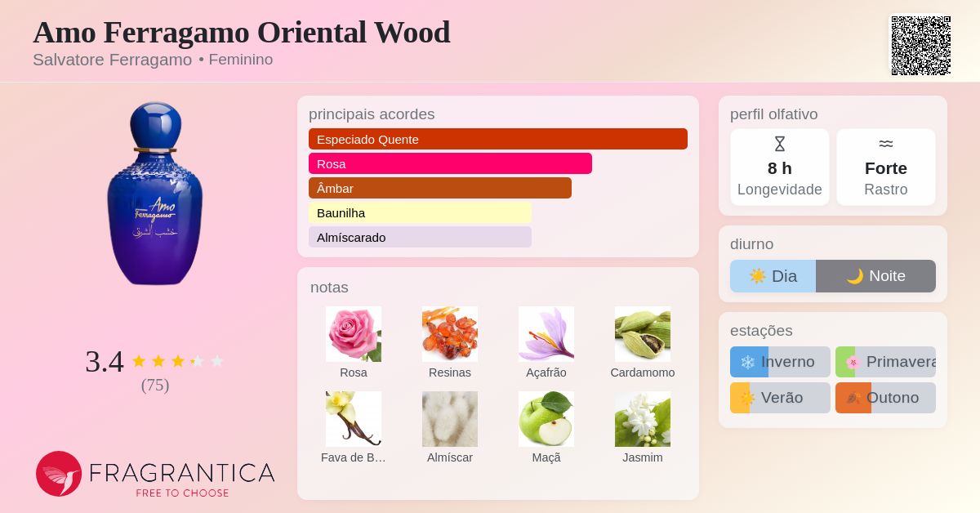The image size is (980, 513).
Task: Click the notas section heading
Action: pos(329,288)
